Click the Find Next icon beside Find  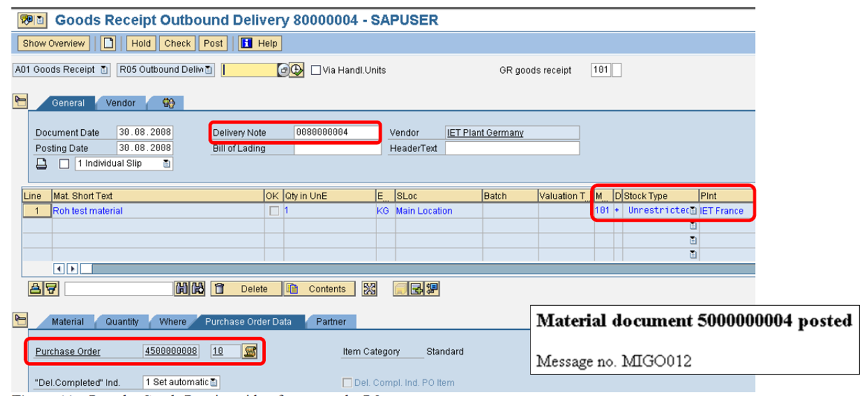point(197,288)
